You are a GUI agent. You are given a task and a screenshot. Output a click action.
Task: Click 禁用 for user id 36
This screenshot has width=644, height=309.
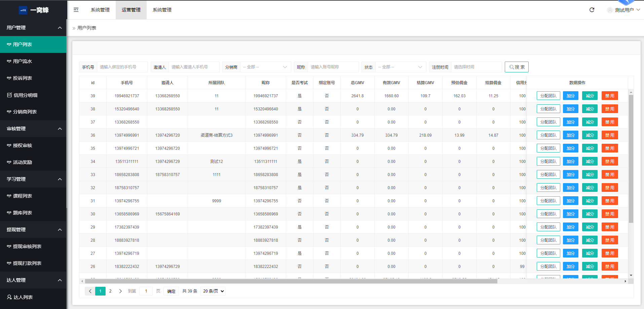click(x=610, y=135)
